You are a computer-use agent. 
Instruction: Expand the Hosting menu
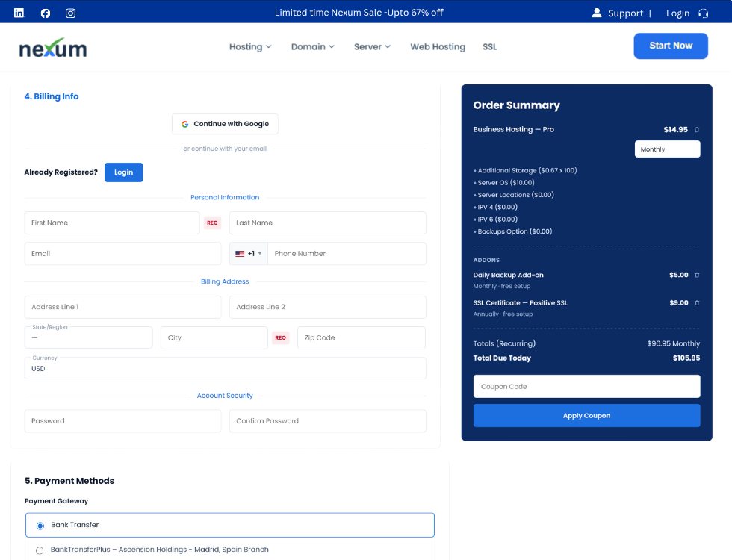coord(250,46)
